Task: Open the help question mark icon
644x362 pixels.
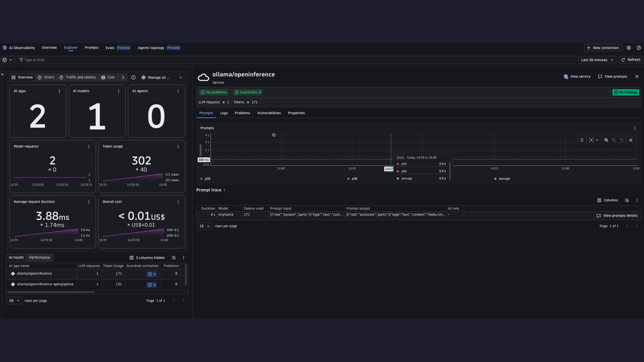Action: 639,48
